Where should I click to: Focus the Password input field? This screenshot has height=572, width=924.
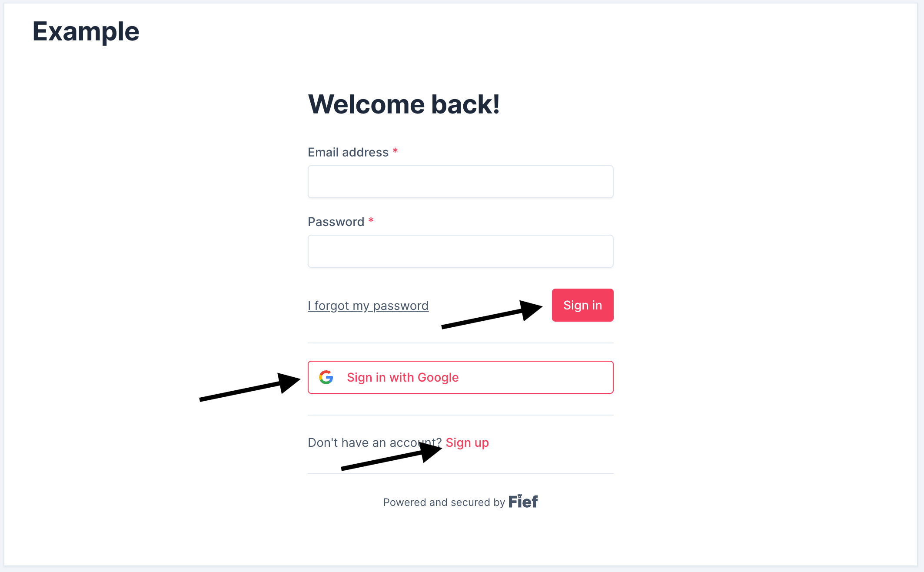pos(460,251)
